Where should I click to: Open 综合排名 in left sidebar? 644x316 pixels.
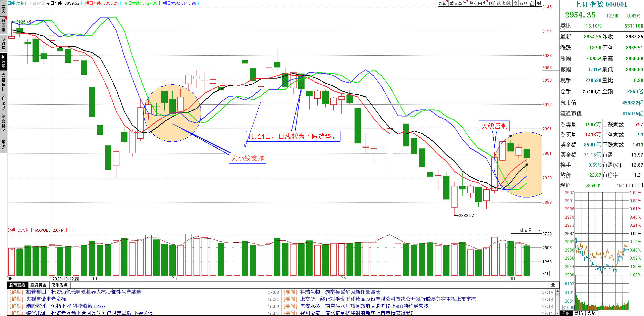coord(3,124)
